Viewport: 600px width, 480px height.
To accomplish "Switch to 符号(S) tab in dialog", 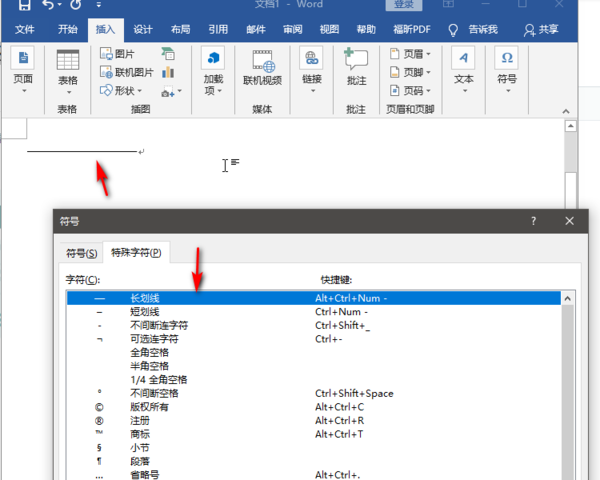I will click(82, 253).
